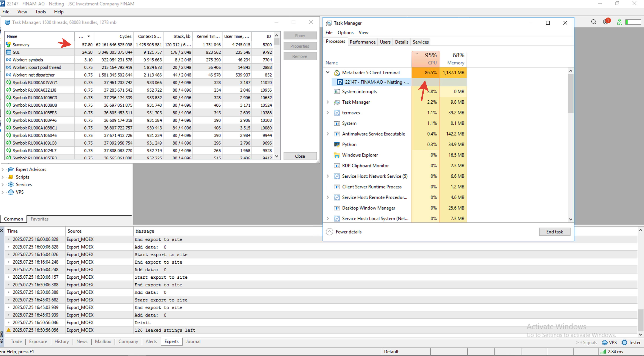Screen dimensions: 644x356
Task: Click the green LVL level icon
Action: pyautogui.click(x=619, y=22)
